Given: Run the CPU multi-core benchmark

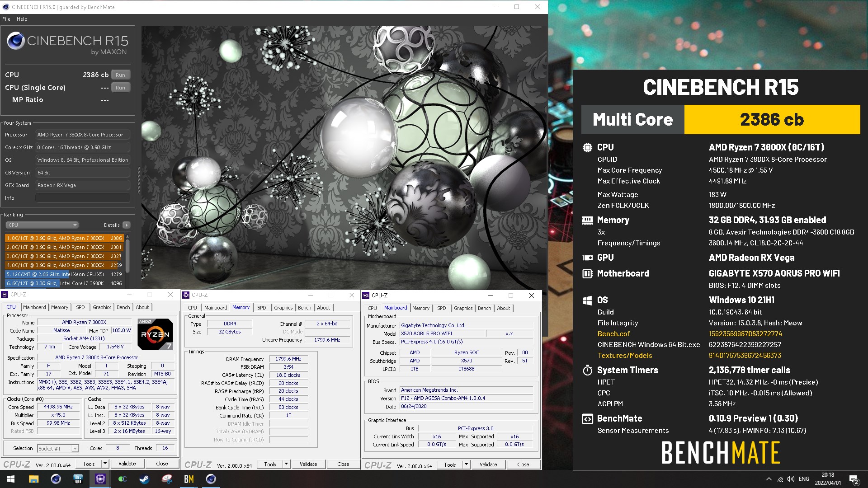Looking at the screenshot, I should (x=120, y=75).
